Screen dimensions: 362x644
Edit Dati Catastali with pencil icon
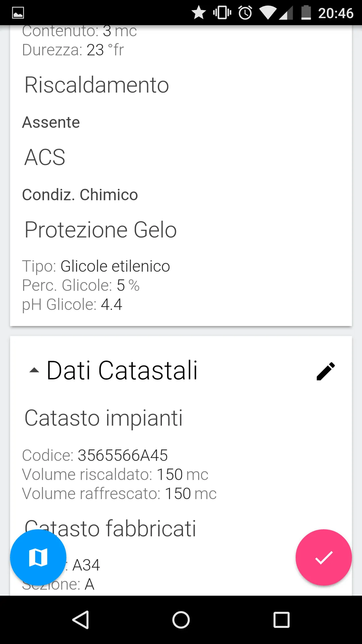pyautogui.click(x=325, y=371)
